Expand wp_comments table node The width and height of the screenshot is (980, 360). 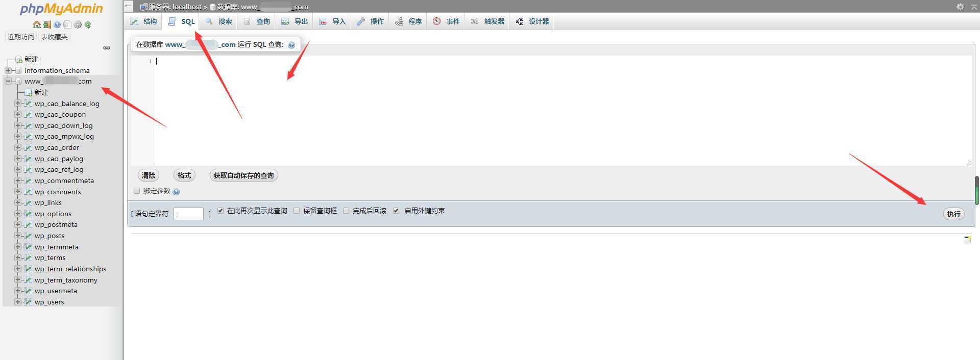[x=18, y=192]
